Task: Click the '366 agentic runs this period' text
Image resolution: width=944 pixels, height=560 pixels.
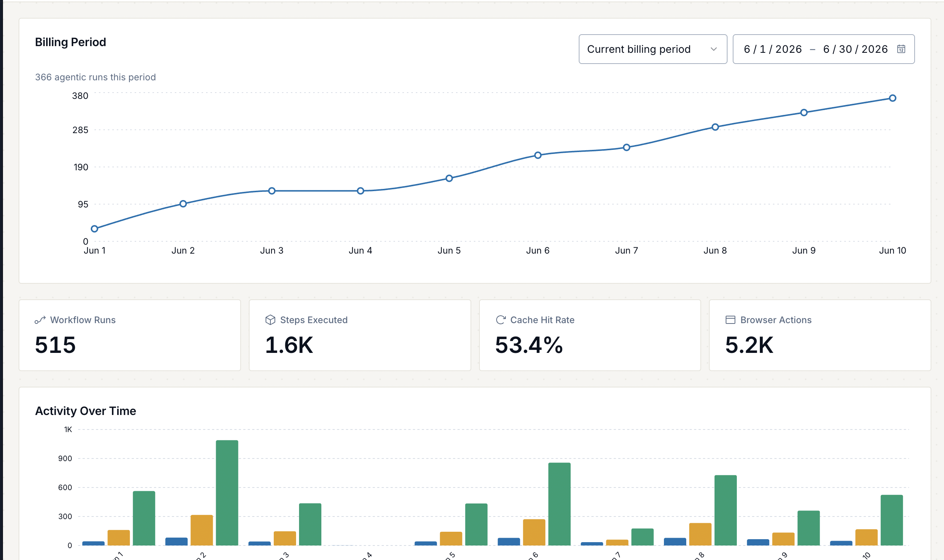Action: [x=96, y=77]
